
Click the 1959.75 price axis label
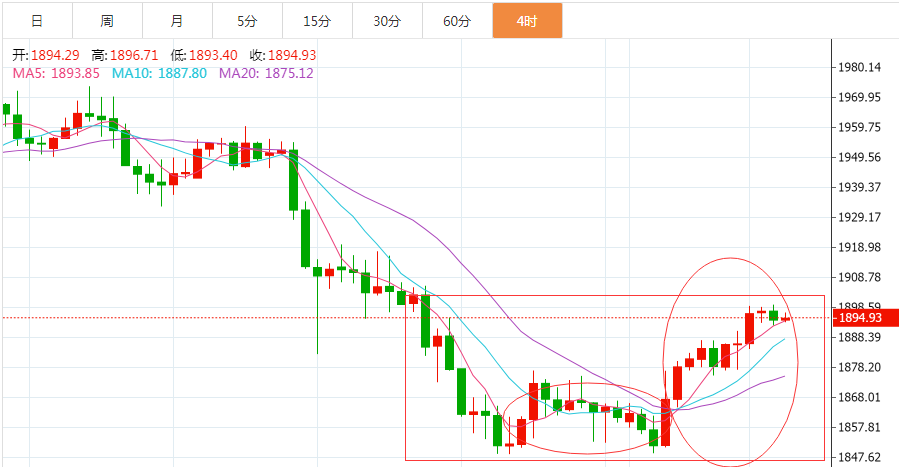(859, 127)
